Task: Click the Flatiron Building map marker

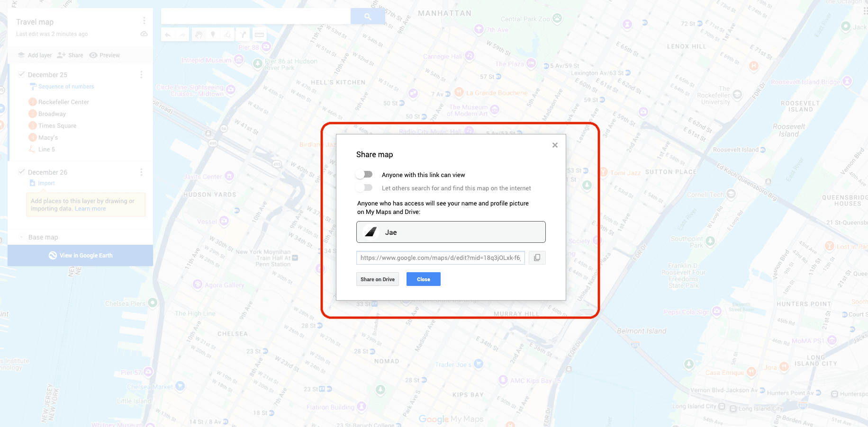Action: (x=361, y=406)
